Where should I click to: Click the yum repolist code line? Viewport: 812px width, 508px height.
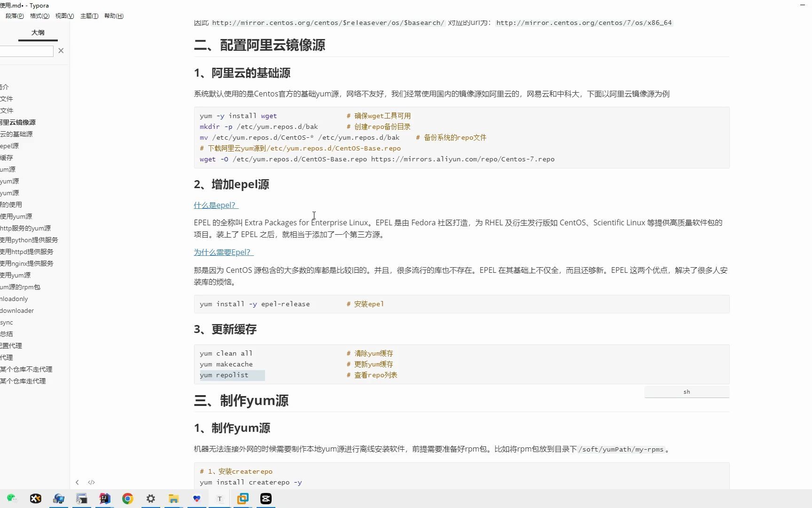224,375
